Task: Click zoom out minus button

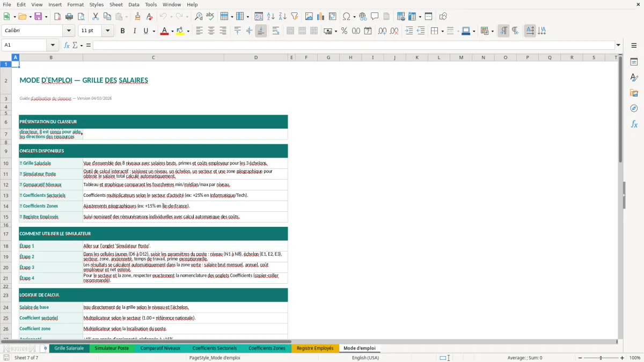Action: click(x=579, y=358)
